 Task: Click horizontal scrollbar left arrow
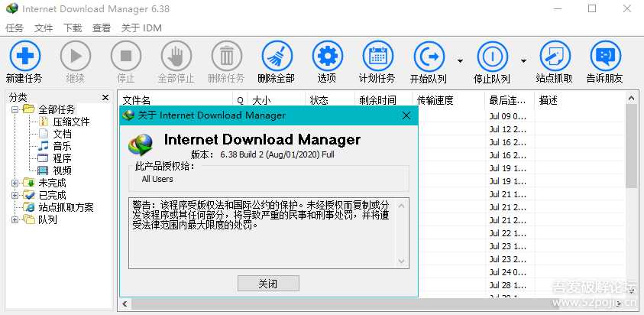click(124, 304)
